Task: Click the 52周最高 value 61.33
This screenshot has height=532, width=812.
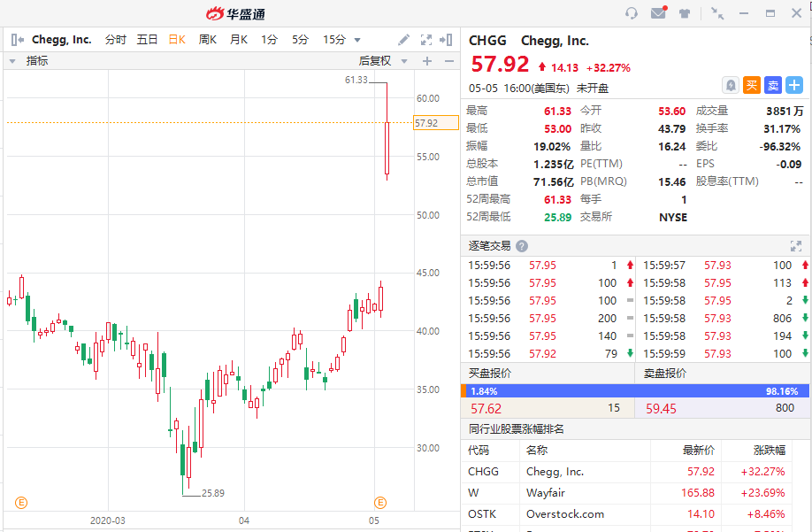Action: tap(557, 199)
